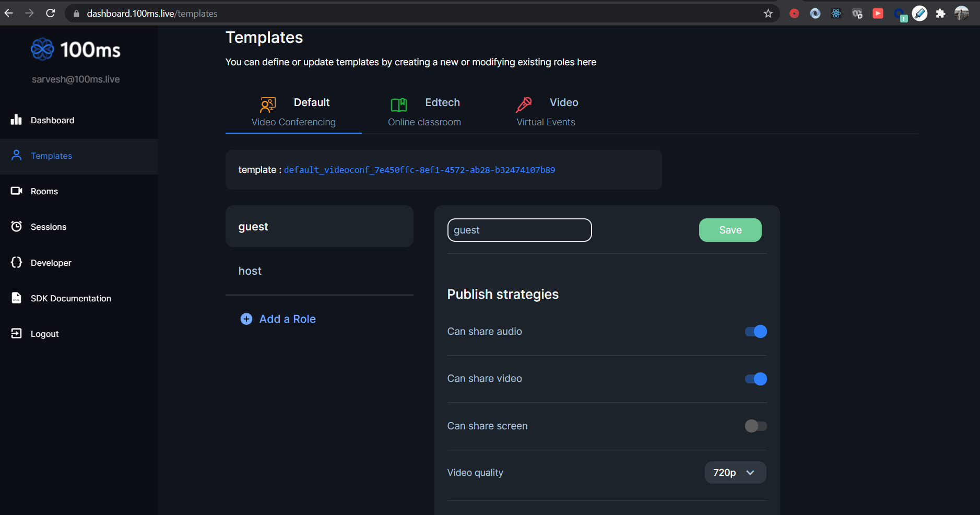Click the Developer curly braces icon
This screenshot has height=515, width=980.
[x=16, y=262]
